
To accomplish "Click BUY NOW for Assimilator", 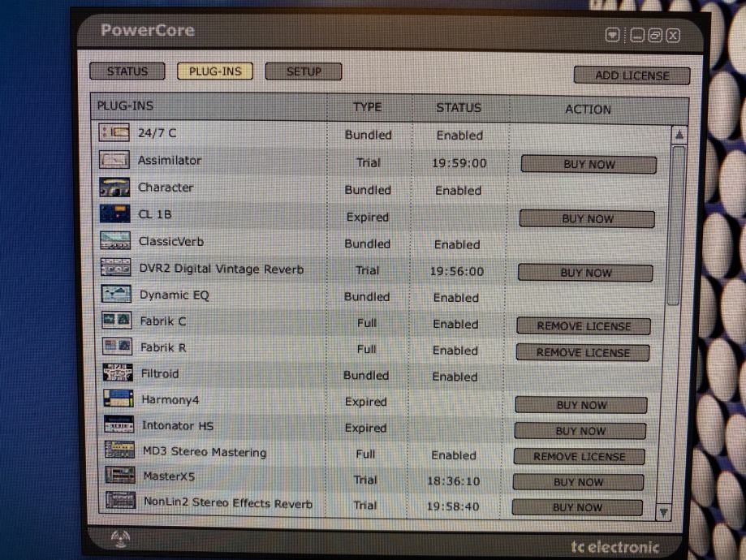I will point(589,165).
